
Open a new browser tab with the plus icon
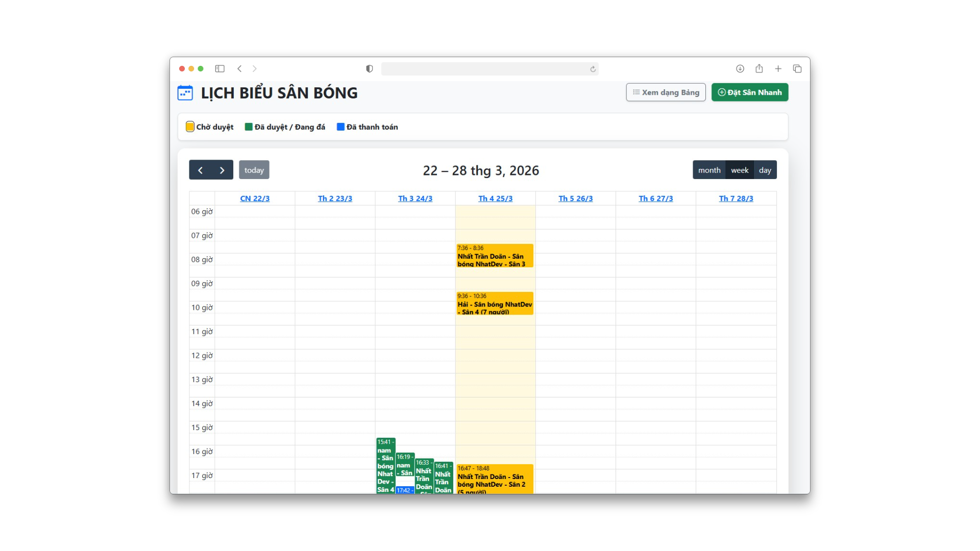(778, 68)
